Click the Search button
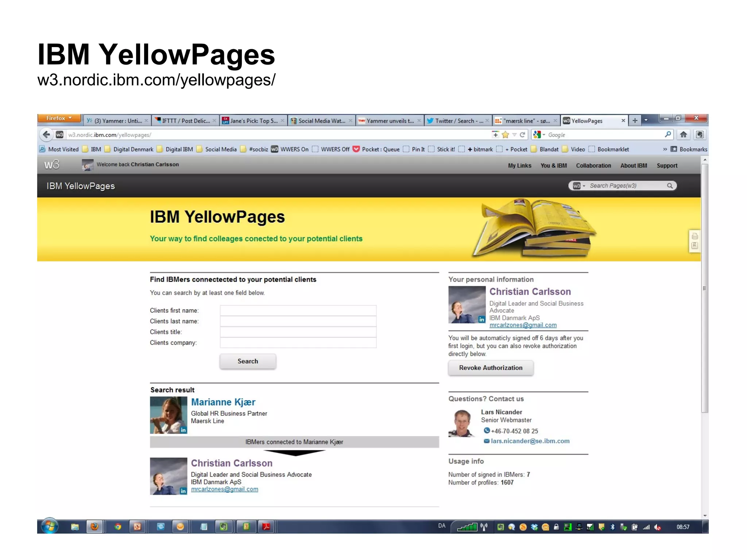 (x=248, y=361)
